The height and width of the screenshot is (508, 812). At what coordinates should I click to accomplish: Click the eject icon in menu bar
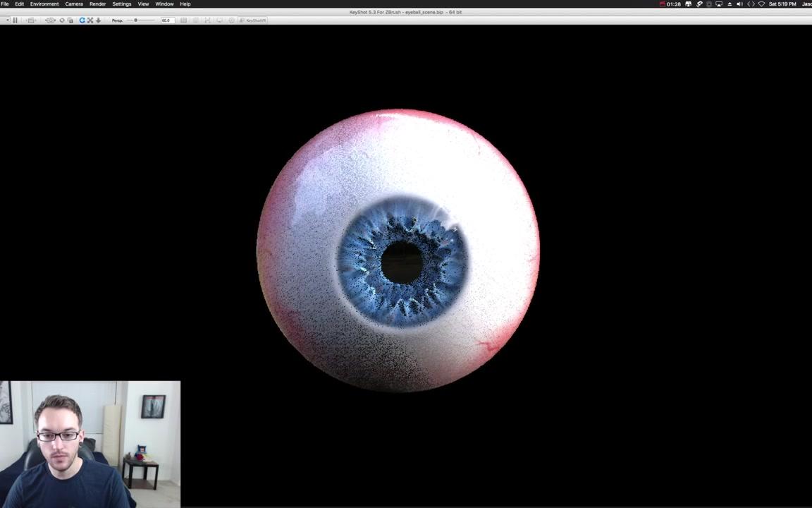click(x=730, y=4)
